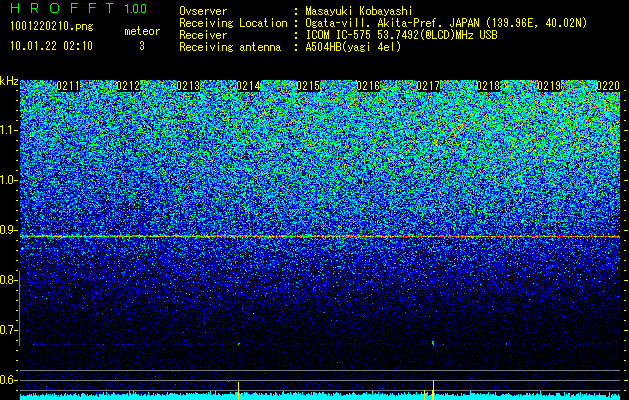Image resolution: width=629 pixels, height=400 pixels.
Task: Click the meteor echo dot below 0214
Action: [239, 344]
